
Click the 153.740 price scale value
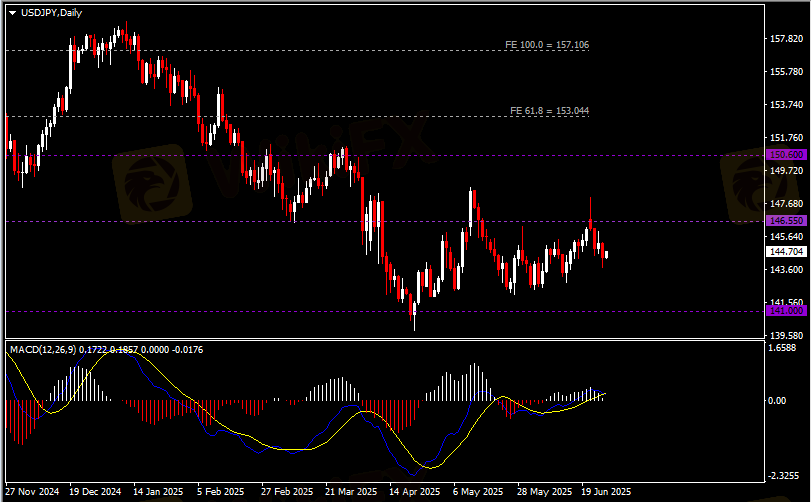pyautogui.click(x=786, y=105)
